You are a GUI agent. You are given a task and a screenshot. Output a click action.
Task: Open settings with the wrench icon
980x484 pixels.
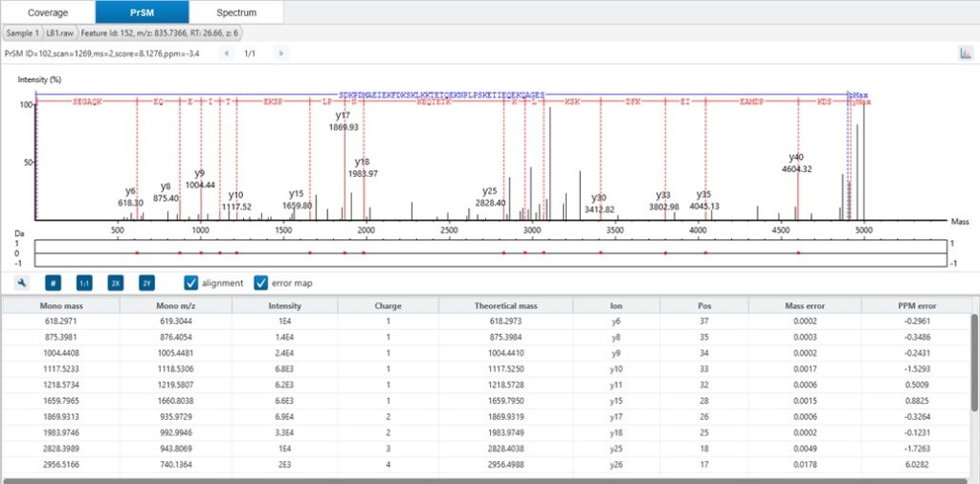22,283
